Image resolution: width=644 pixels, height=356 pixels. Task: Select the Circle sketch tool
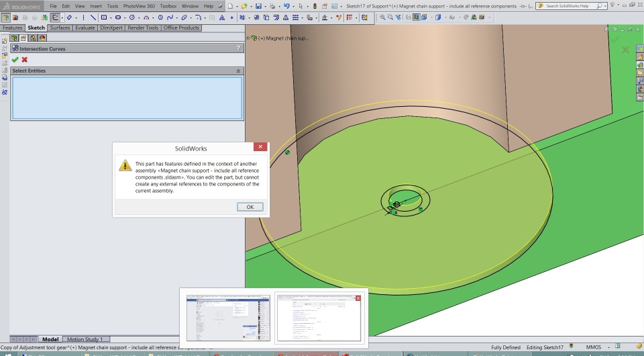[132, 17]
